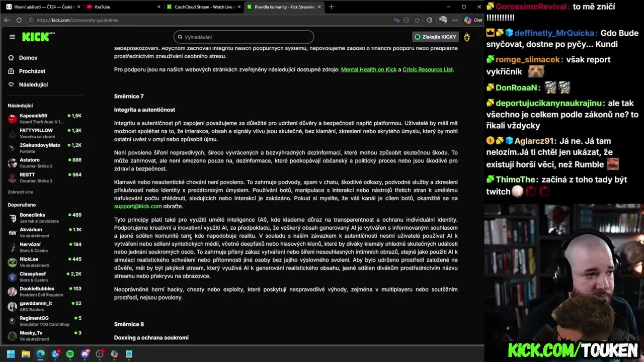644x362 pixels.
Task: Go back using the browser back arrow
Action: [x=7, y=20]
